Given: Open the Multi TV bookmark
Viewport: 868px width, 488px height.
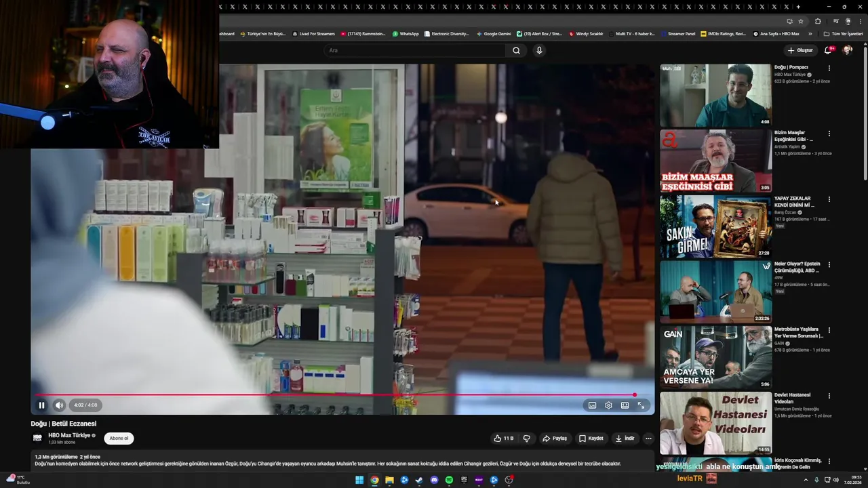Looking at the screenshot, I should click(x=632, y=33).
